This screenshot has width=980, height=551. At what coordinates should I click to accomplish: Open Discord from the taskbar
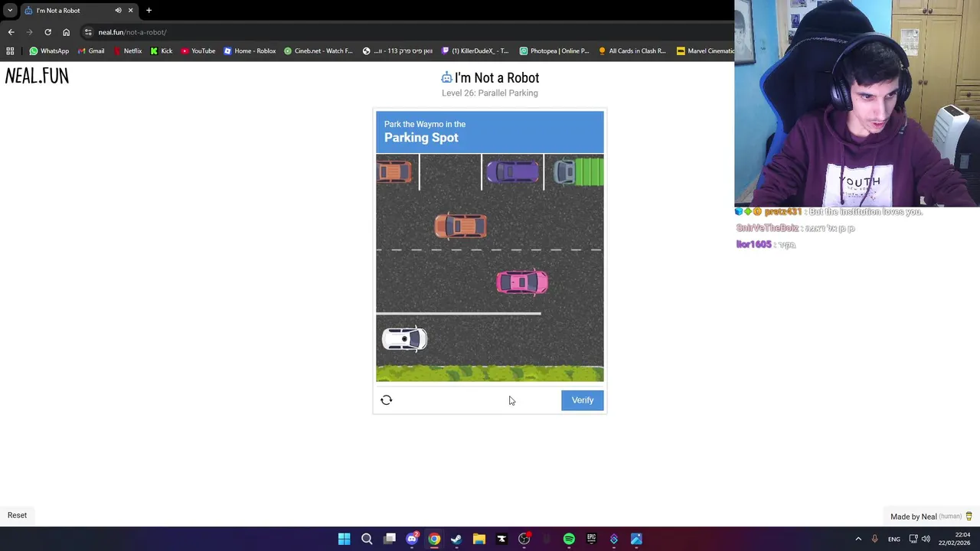(412, 539)
